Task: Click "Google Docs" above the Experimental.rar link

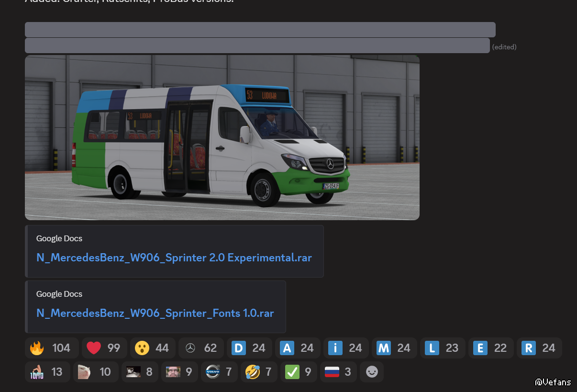Action: [59, 238]
